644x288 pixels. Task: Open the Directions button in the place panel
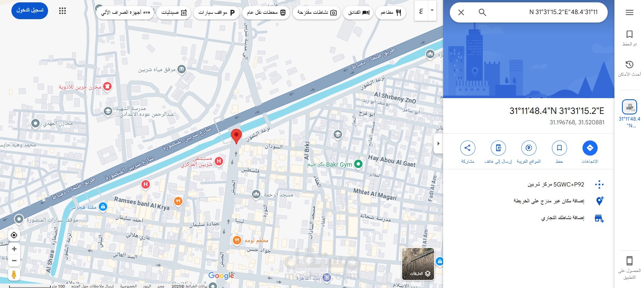pos(590,148)
